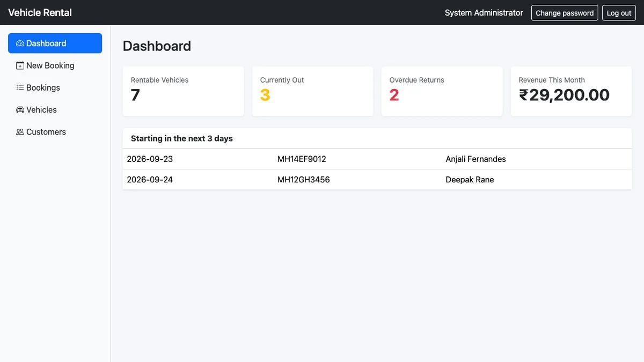Click the date 2026-09-24

click(x=150, y=180)
